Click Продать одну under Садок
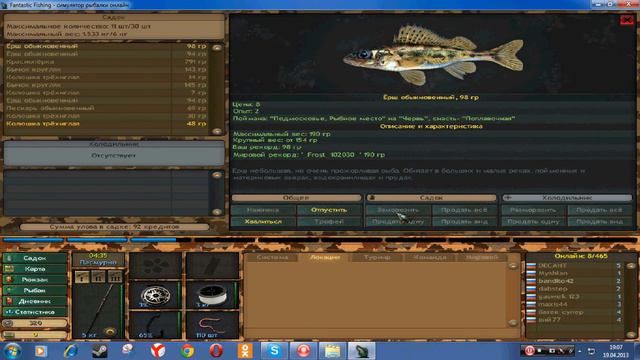This screenshot has width=640, height=360. coord(398,221)
